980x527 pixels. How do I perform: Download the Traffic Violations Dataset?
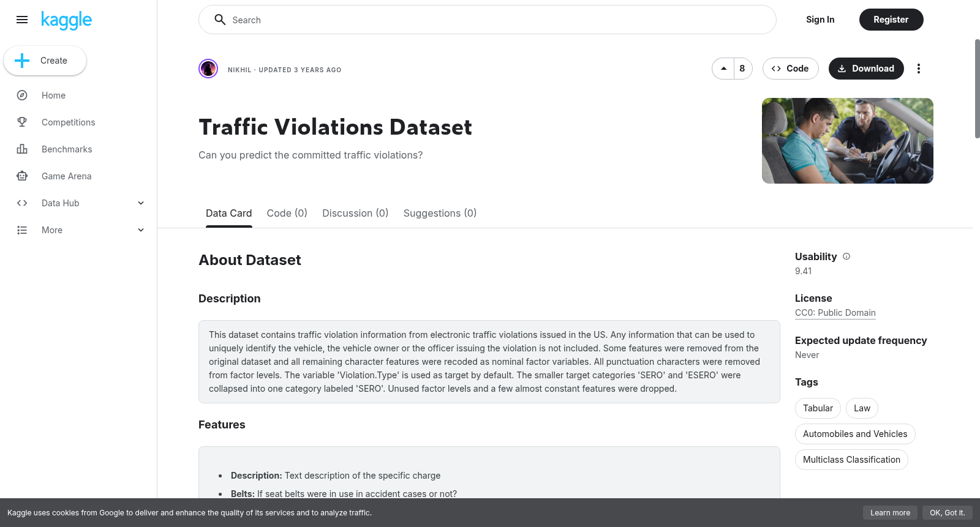866,69
